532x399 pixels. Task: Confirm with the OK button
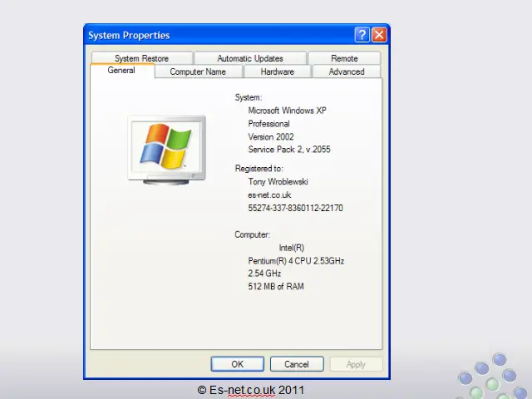pyautogui.click(x=238, y=364)
